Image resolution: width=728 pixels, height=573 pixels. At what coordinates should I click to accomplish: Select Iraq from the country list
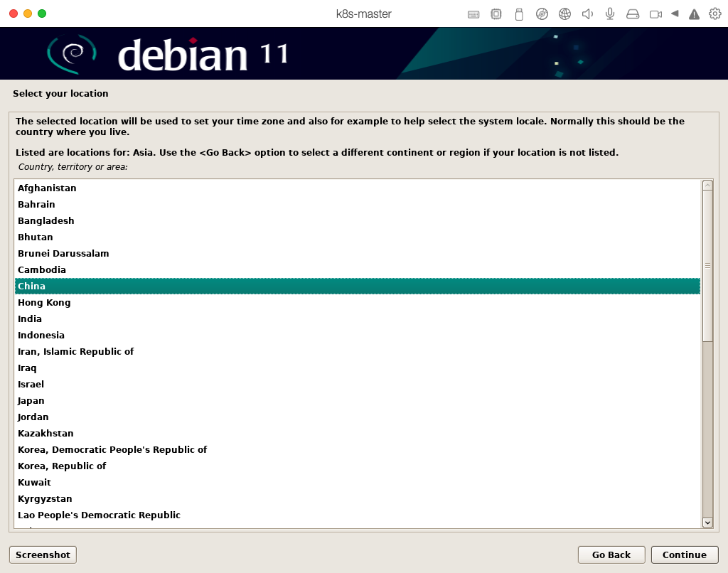coord(357,368)
